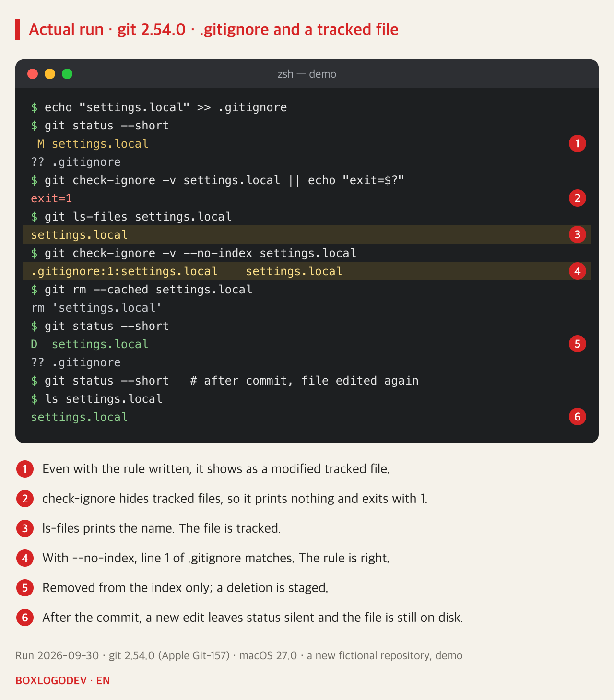Image resolution: width=614 pixels, height=700 pixels.
Task: Select the 'After the commit, a new edit' caption
Action: (x=253, y=618)
